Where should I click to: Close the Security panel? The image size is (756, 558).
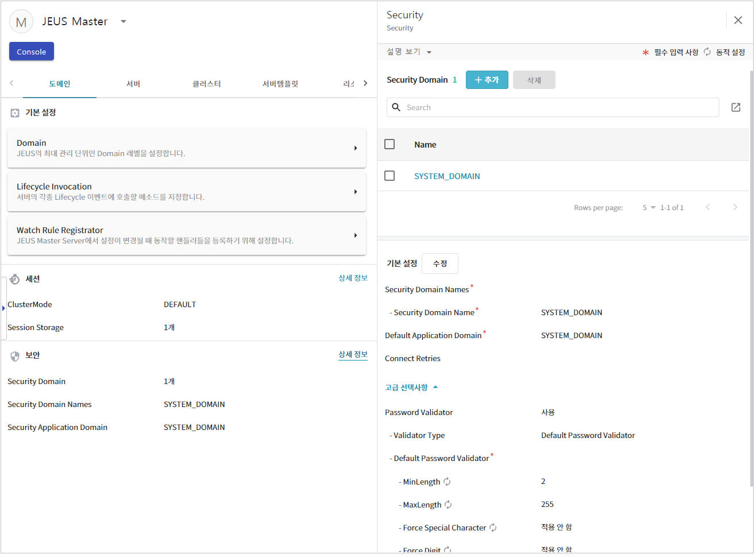738,20
